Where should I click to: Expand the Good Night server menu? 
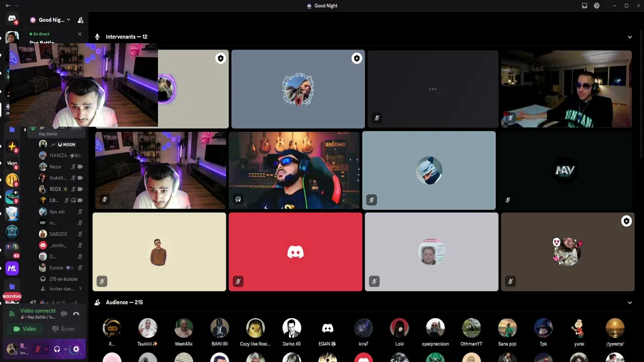pyautogui.click(x=68, y=20)
